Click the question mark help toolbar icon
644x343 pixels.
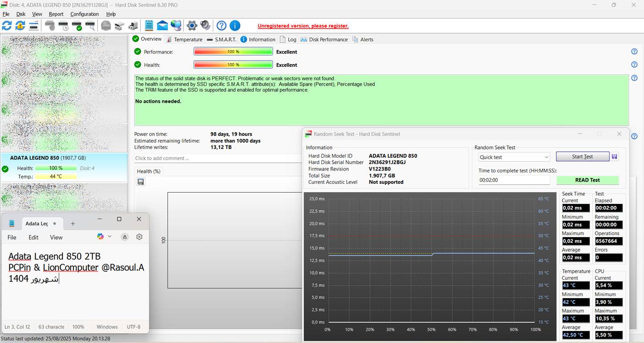(x=222, y=26)
